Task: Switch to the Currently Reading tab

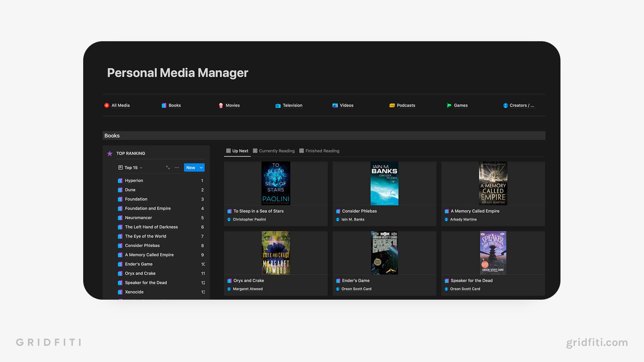Action: point(274,151)
